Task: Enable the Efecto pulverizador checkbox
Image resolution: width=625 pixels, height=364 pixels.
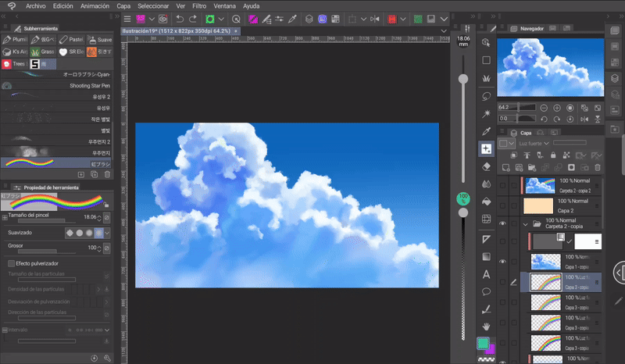Action: pyautogui.click(x=11, y=263)
